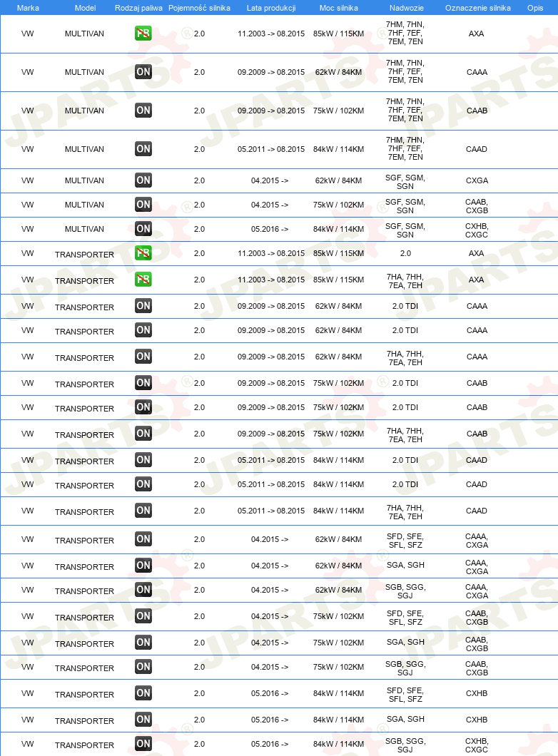Click 'CAAA, CXGA' in Transporter SGA, SGH row
This screenshot has width=558, height=756.
477,567
